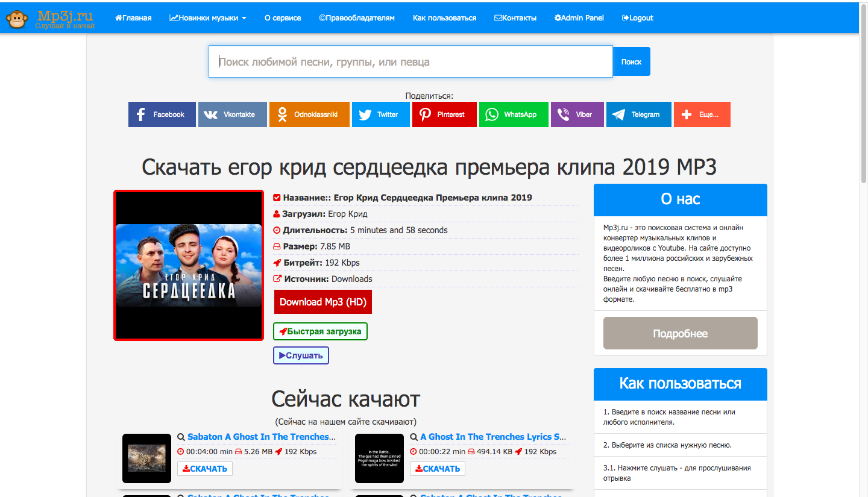868x497 pixels.
Task: Pin this page on Pinterest
Action: pyautogui.click(x=444, y=114)
